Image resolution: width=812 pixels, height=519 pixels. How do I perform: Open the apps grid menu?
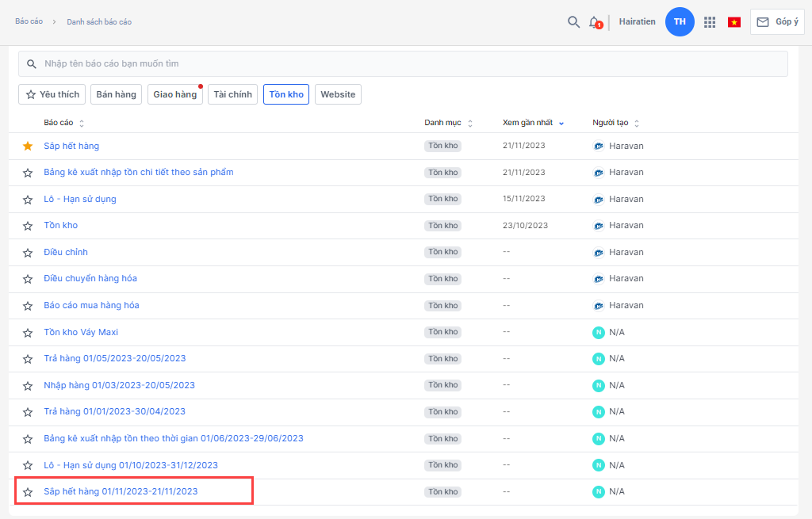[710, 22]
